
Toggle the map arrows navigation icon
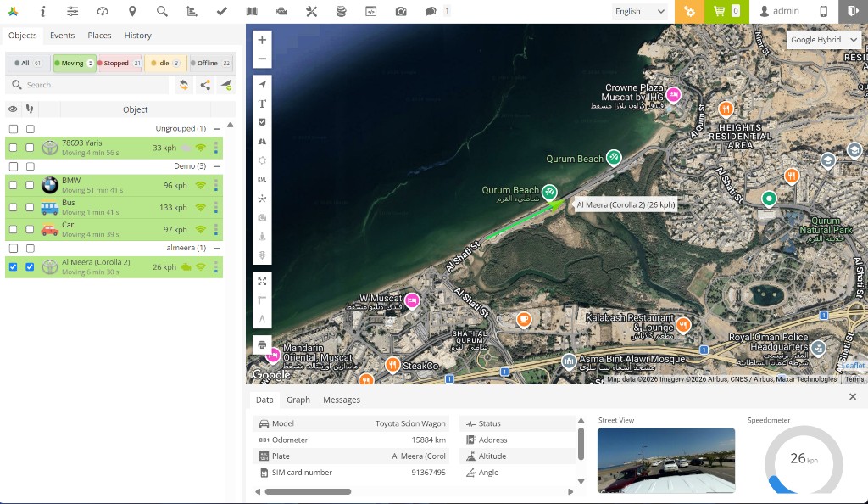[x=263, y=85]
